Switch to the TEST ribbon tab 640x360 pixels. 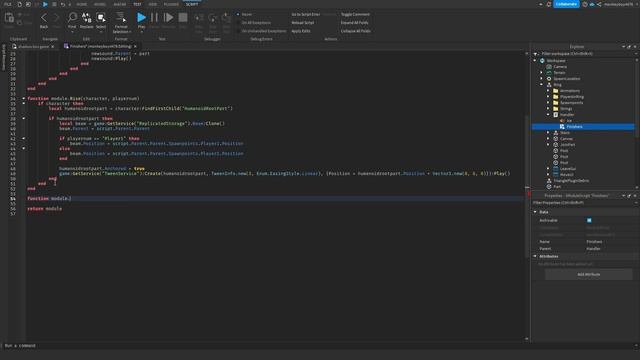[137, 4]
